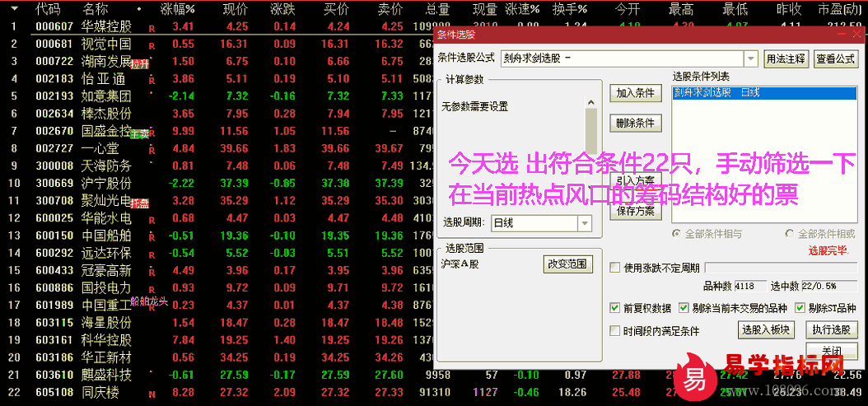Click the N new-stock marker beside 同庆楼
The width and height of the screenshot is (868, 406).
point(152,395)
